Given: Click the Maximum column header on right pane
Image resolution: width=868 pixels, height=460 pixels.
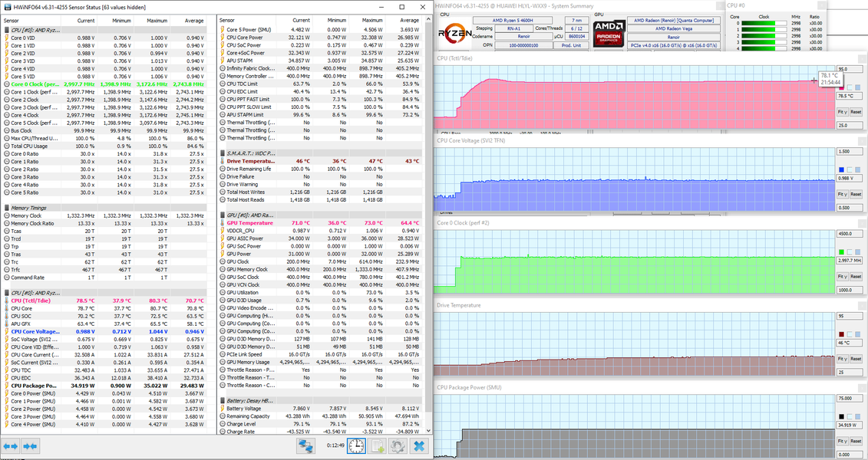Looking at the screenshot, I should click(367, 21).
